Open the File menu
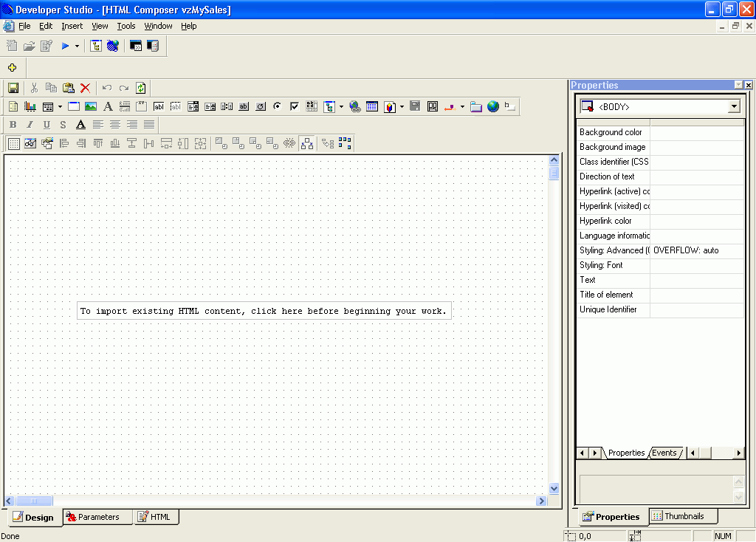The width and height of the screenshot is (756, 542). pyautogui.click(x=24, y=26)
